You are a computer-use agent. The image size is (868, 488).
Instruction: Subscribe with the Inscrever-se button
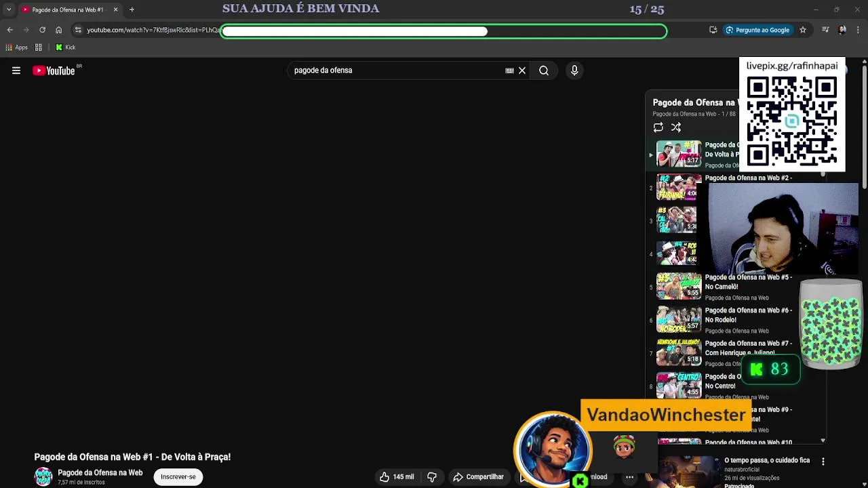tap(178, 476)
